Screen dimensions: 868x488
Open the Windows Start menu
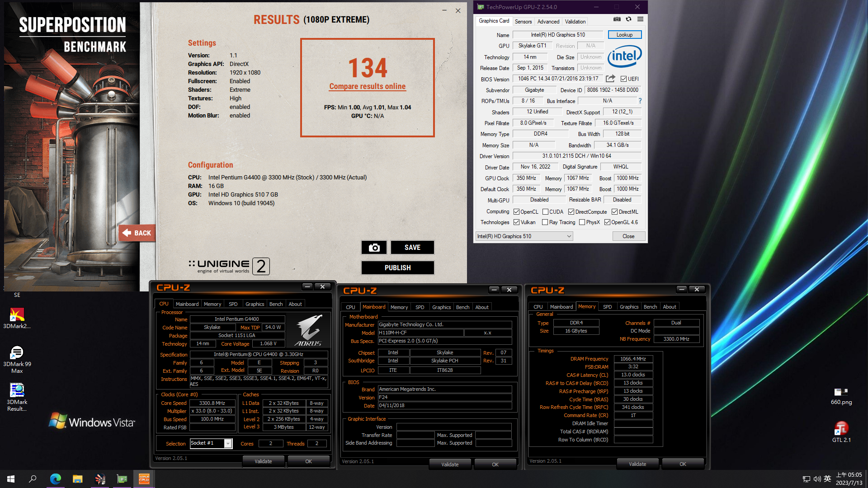point(11,479)
